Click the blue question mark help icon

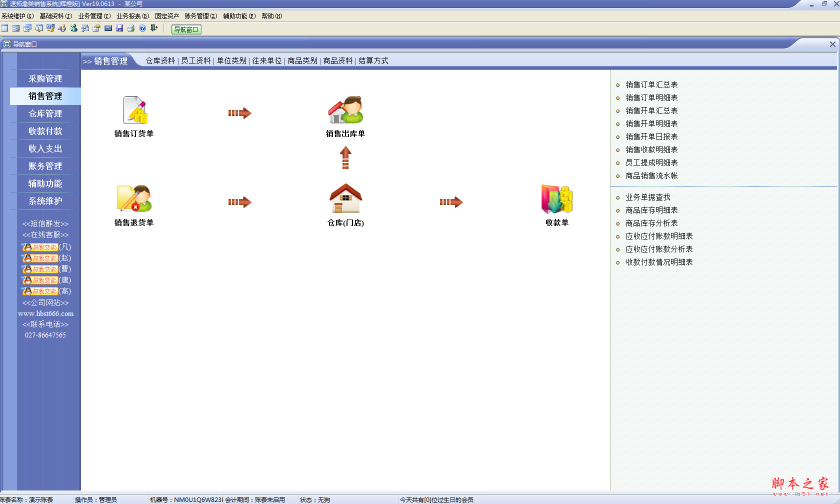[x=142, y=28]
